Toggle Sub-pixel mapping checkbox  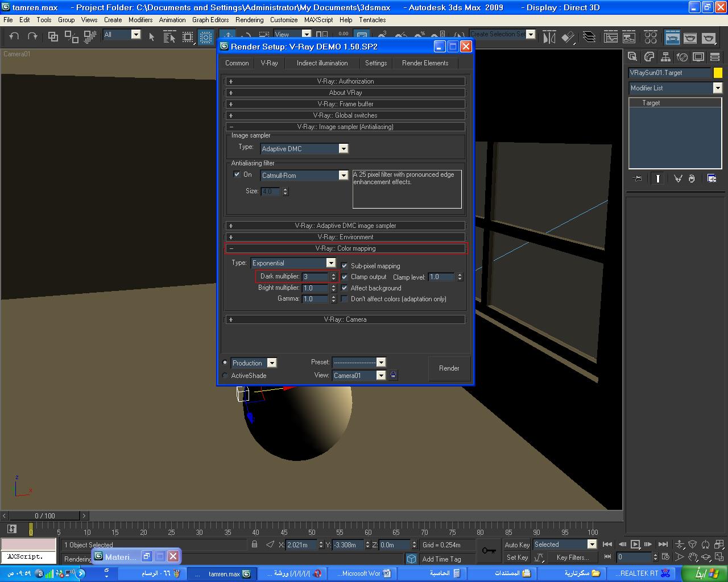tap(344, 265)
